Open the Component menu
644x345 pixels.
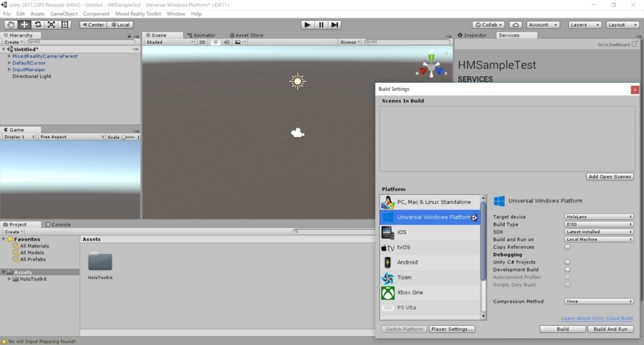point(96,14)
